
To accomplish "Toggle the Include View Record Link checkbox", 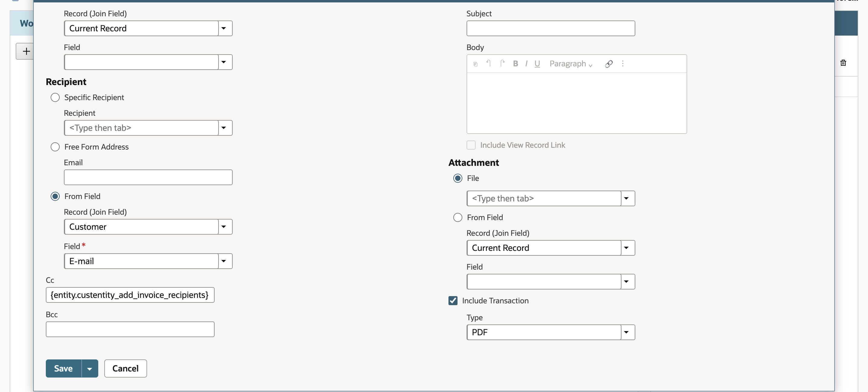I will [x=471, y=145].
